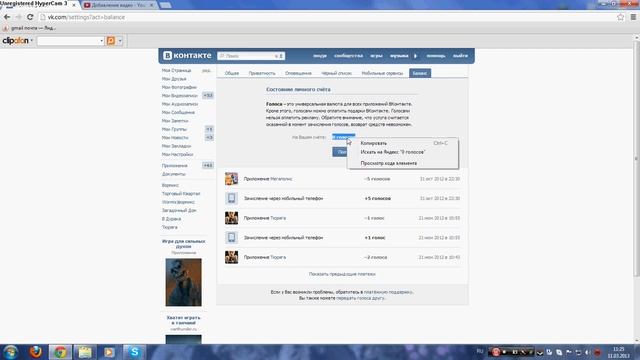
Task: Click the browser address bar
Action: point(327,17)
